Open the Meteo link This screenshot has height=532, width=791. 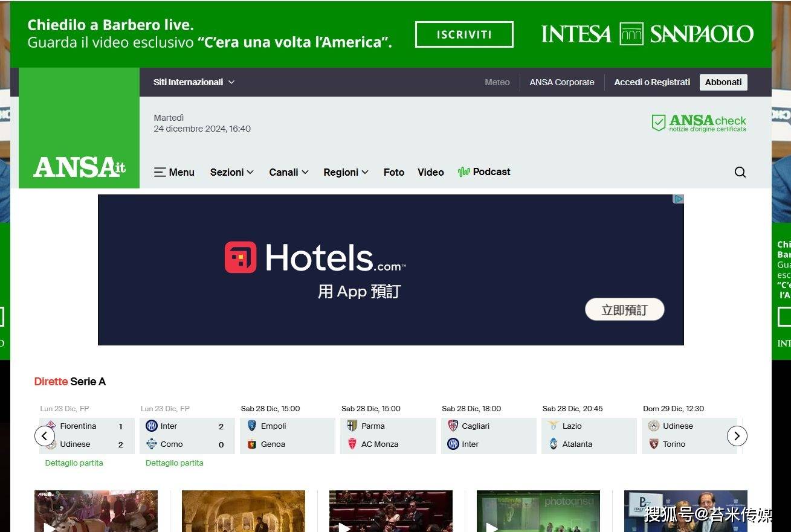tap(497, 82)
